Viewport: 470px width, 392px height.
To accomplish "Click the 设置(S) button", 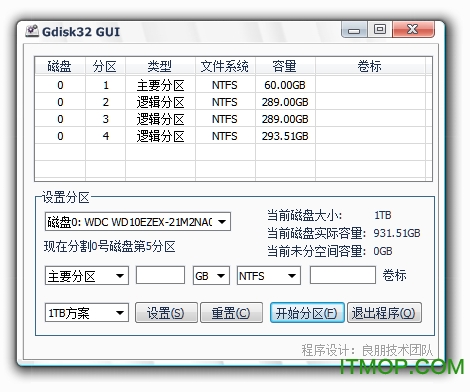I will pyautogui.click(x=166, y=313).
